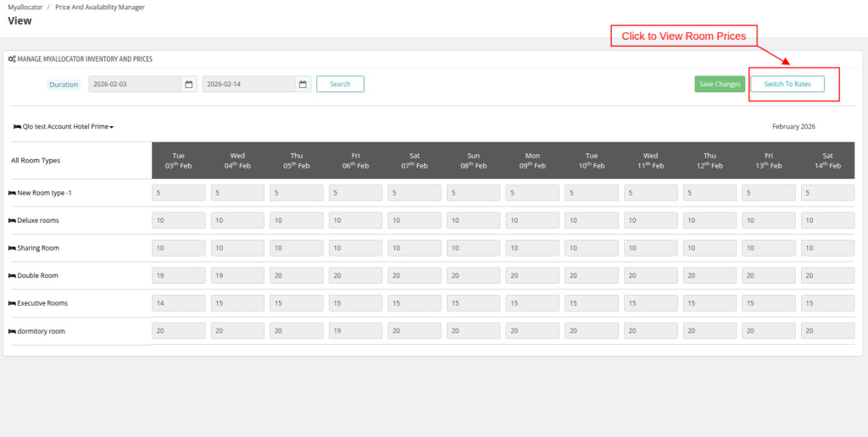Go to Myallocator breadcrumb link
Image resolution: width=868 pixels, height=437 pixels.
(25, 8)
